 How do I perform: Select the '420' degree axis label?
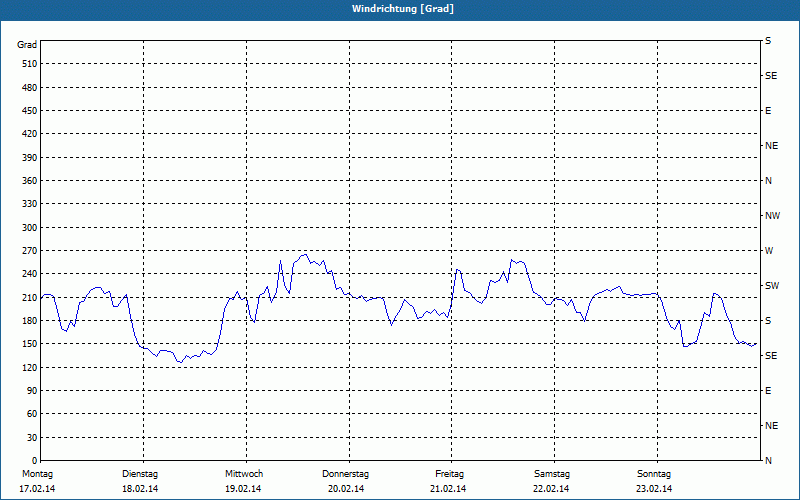[x=30, y=134]
